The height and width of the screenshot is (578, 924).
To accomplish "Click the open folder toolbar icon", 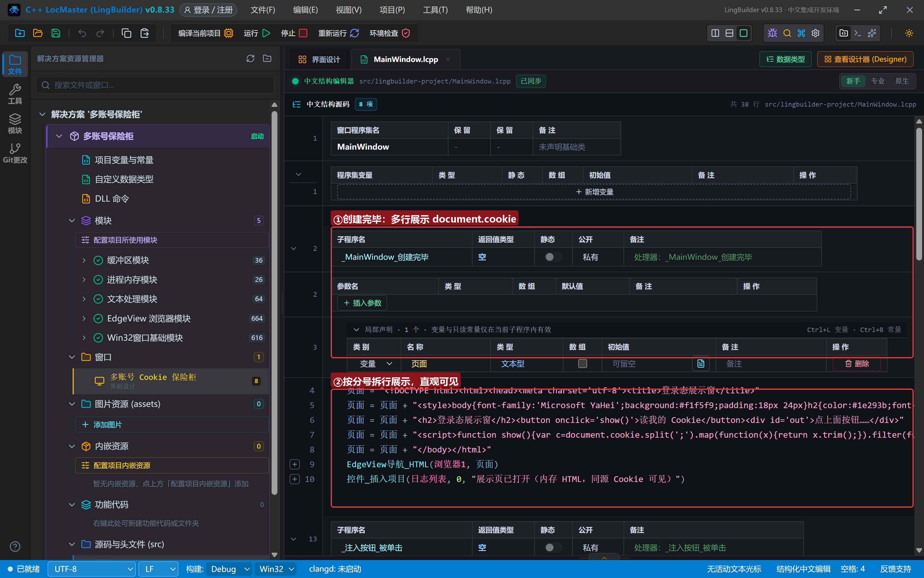I will (x=38, y=33).
